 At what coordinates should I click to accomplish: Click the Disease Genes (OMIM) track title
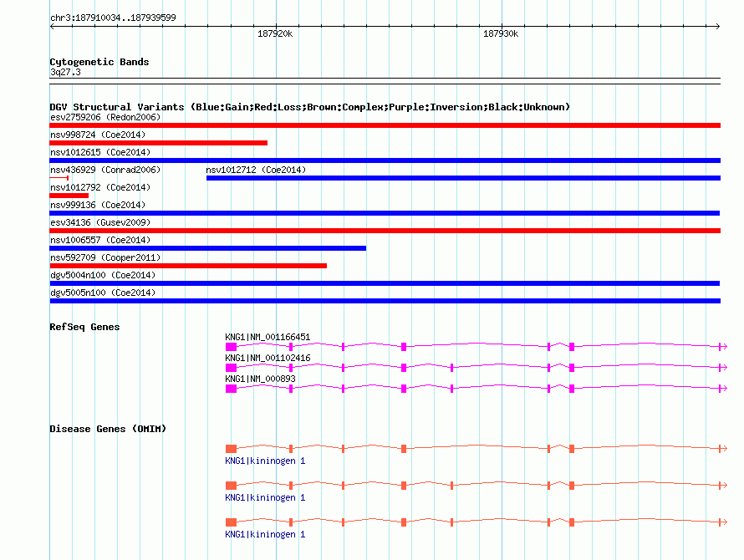pos(108,429)
